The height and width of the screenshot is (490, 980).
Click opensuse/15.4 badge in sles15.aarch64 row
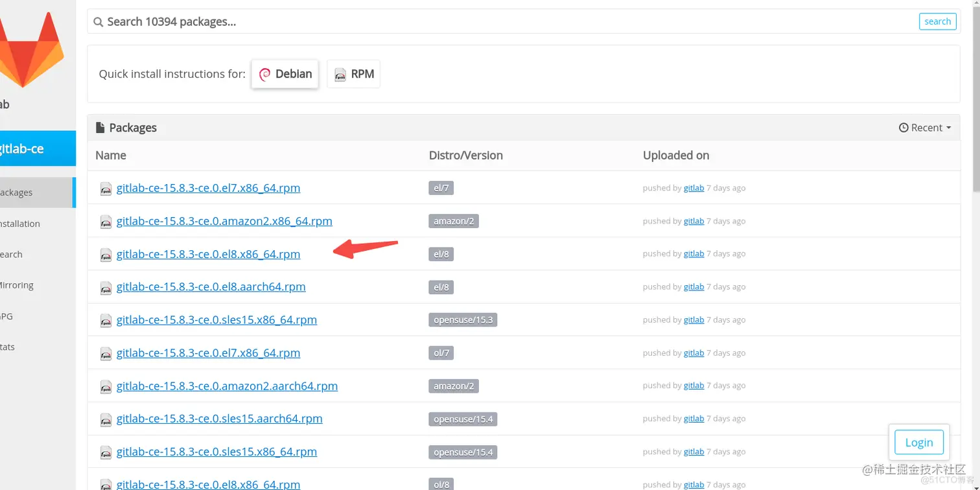click(463, 419)
